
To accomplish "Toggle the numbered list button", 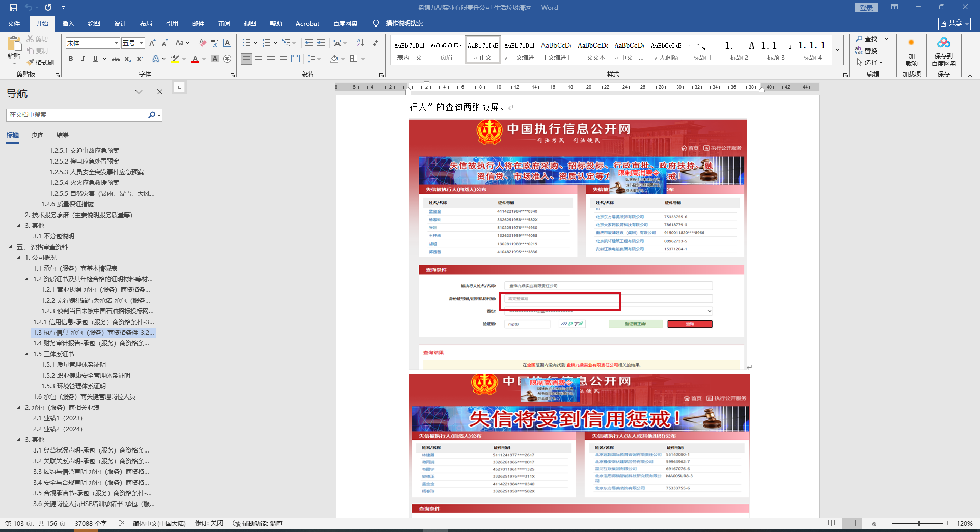I will (x=266, y=43).
